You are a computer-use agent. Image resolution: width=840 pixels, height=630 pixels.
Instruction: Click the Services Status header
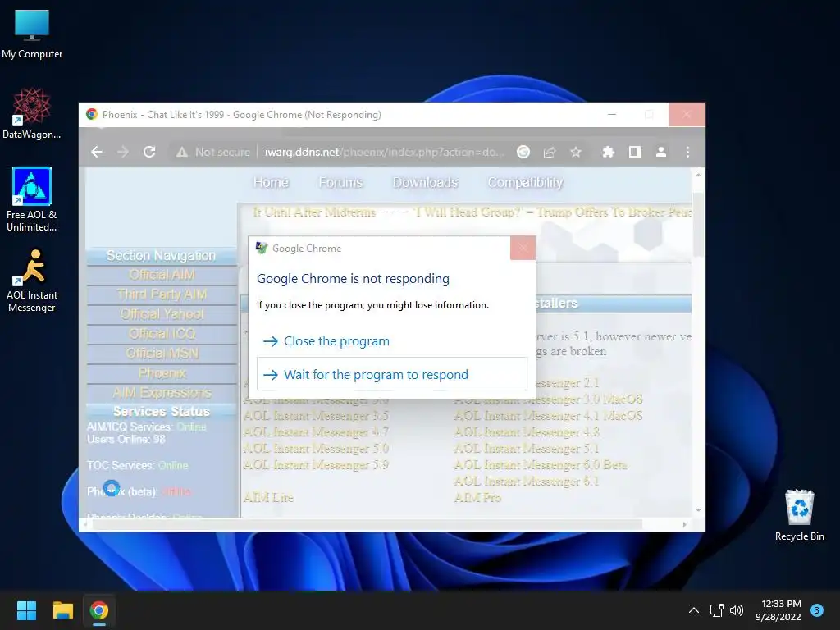tap(162, 412)
